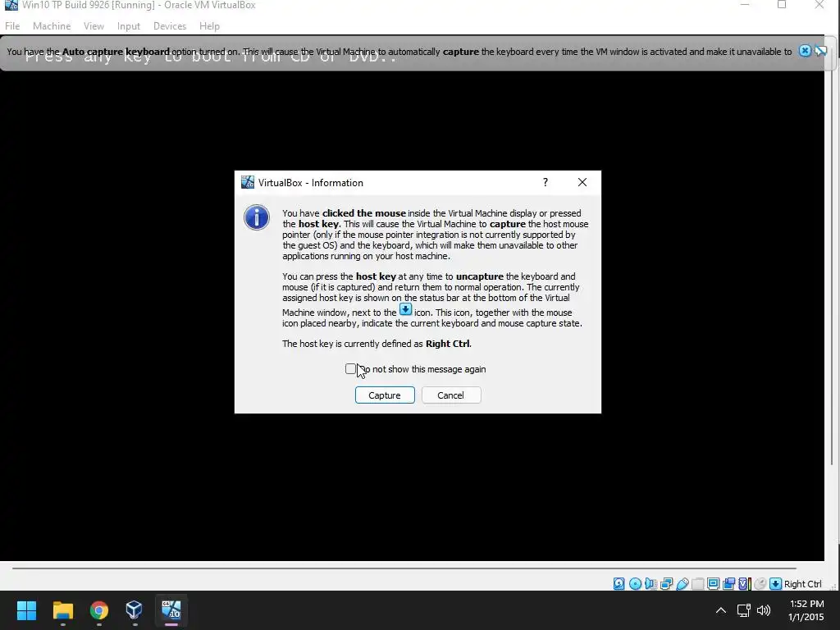Screen dimensions: 840x630
Task: Click the display status bar icon
Action: click(x=713, y=584)
